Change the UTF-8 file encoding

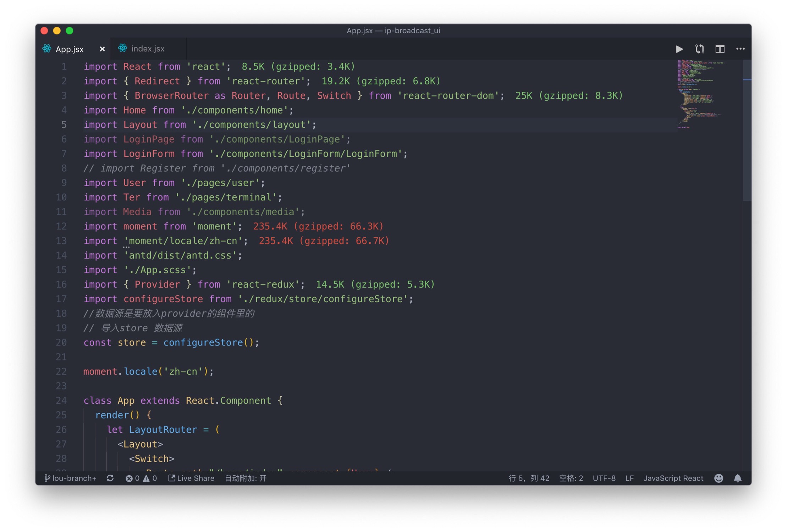coord(604,478)
